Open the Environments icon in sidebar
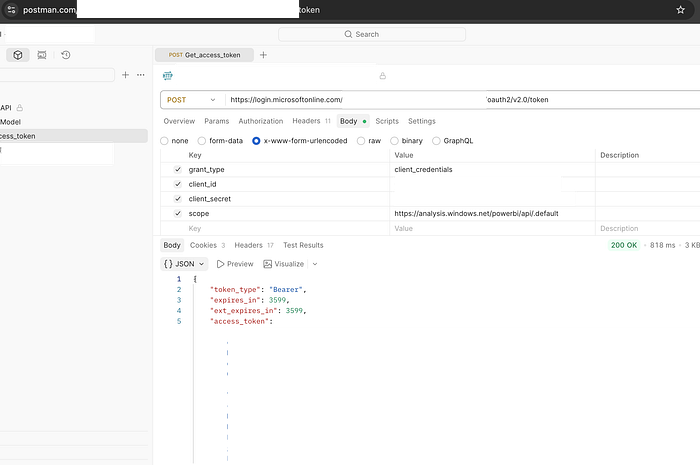700x465 pixels. (42, 55)
